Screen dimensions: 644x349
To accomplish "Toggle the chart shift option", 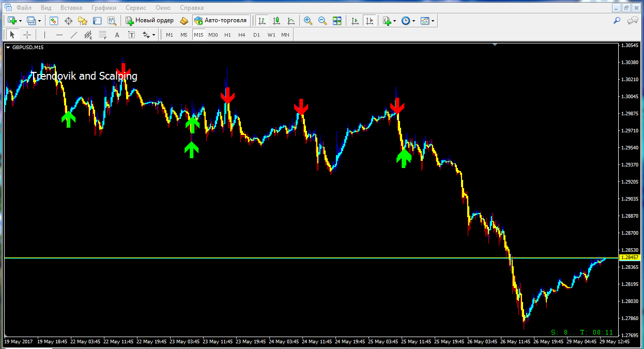I will click(x=369, y=21).
